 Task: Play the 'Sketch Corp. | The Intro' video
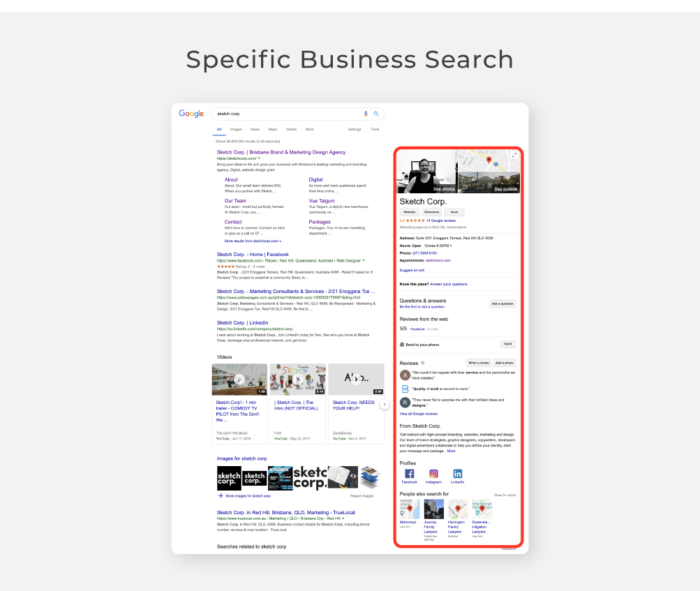pyautogui.click(x=298, y=380)
